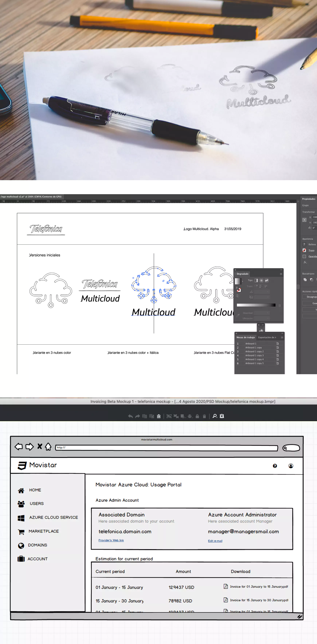
Task: Click the stroke none swatch in Degradado
Action: 239,290
